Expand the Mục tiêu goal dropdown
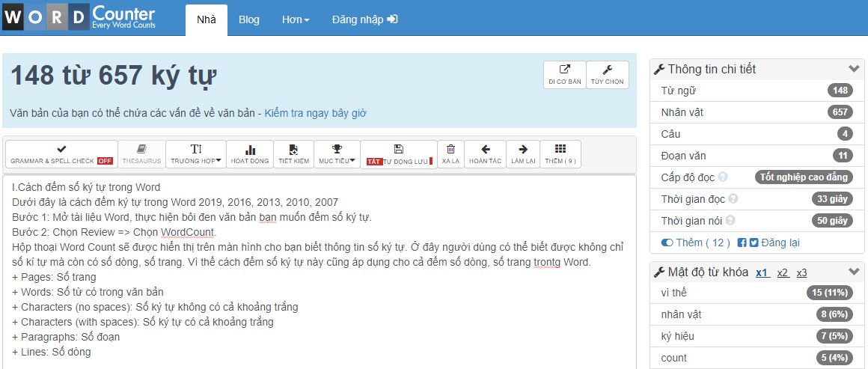Screen dimensions: 868x369 pos(337,154)
